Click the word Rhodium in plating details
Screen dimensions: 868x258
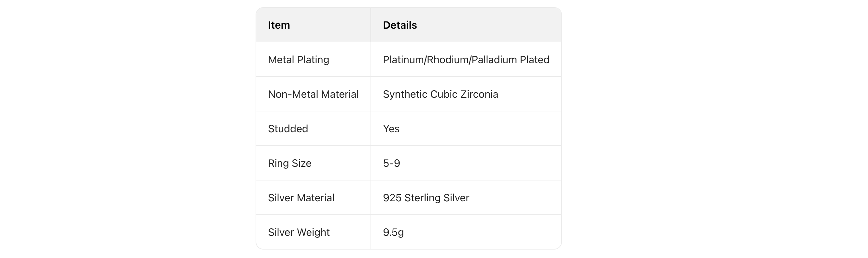click(447, 60)
